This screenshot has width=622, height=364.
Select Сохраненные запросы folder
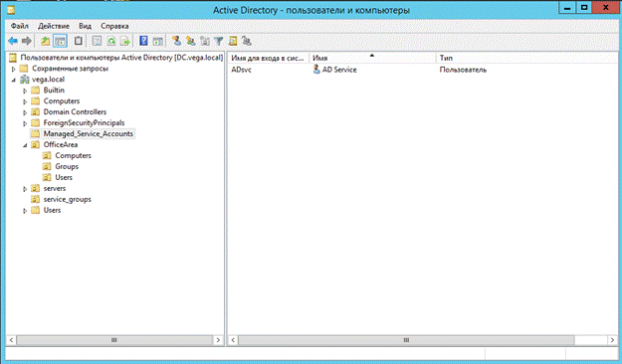pos(70,69)
